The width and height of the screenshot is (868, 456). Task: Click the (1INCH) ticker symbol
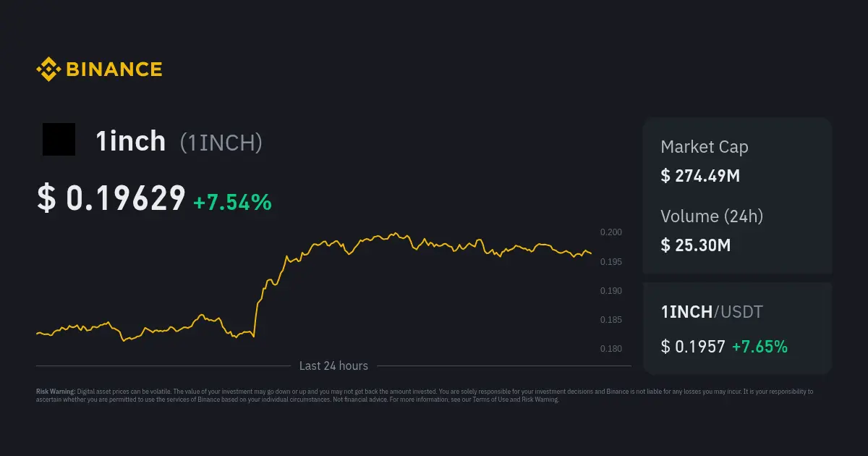(x=221, y=143)
